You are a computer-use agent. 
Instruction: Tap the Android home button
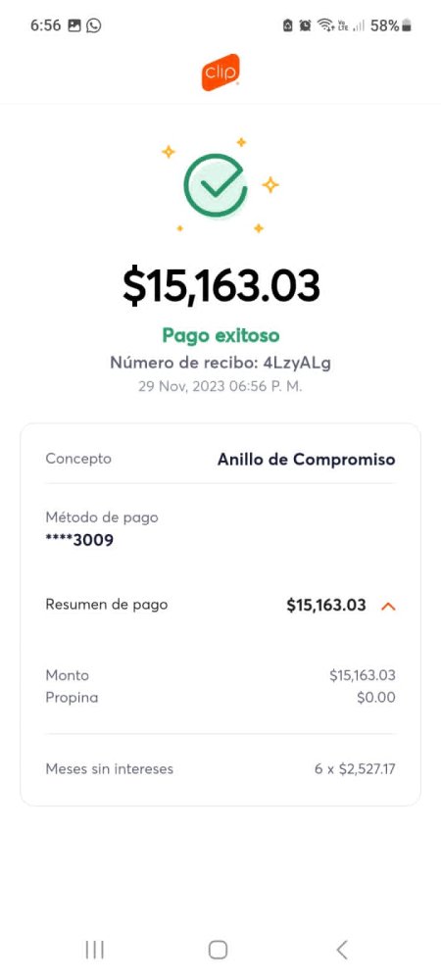(x=218, y=950)
